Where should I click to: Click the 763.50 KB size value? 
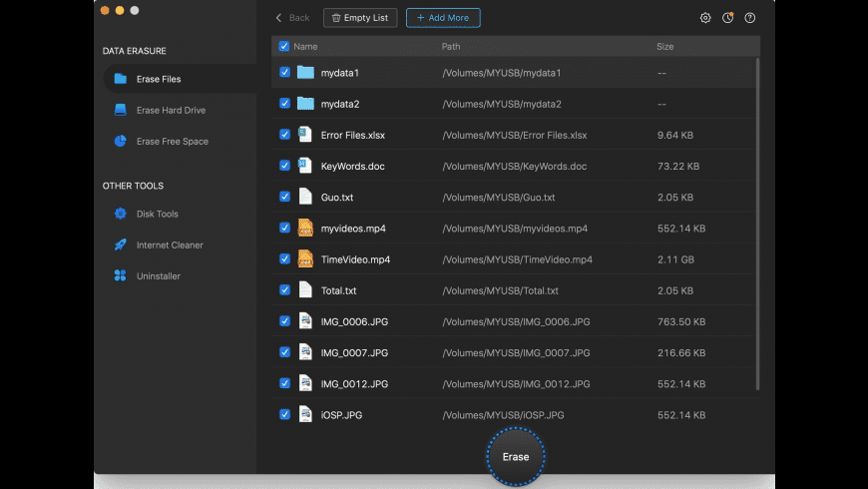click(x=680, y=321)
